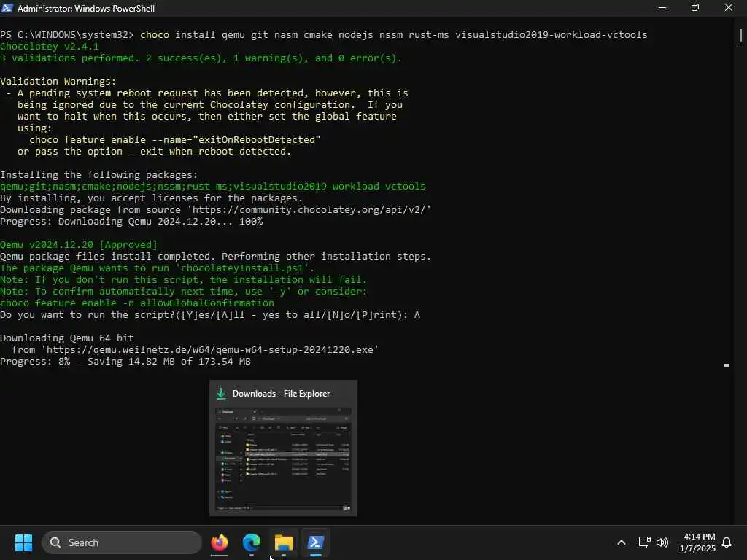Open Microsoft Edge from the taskbar

(x=251, y=542)
